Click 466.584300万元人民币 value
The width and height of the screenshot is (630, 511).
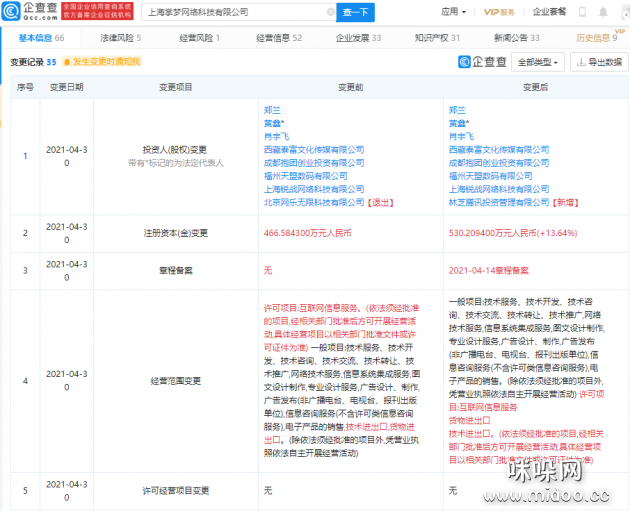[307, 233]
